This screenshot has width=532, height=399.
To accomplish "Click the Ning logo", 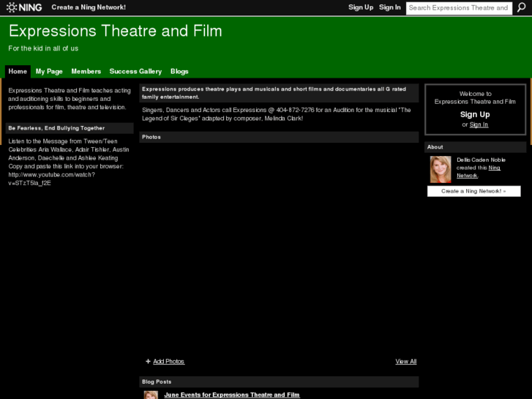I will tap(24, 7).
